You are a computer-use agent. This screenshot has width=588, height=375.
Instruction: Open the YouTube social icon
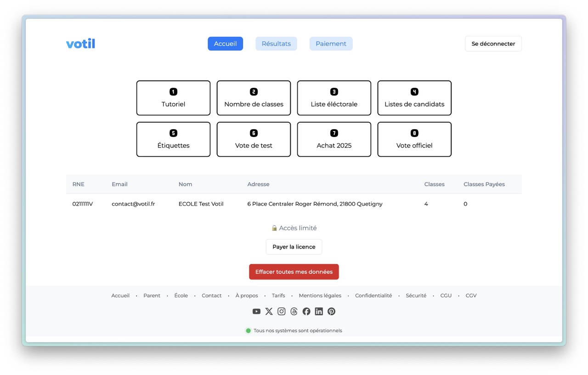[256, 312]
